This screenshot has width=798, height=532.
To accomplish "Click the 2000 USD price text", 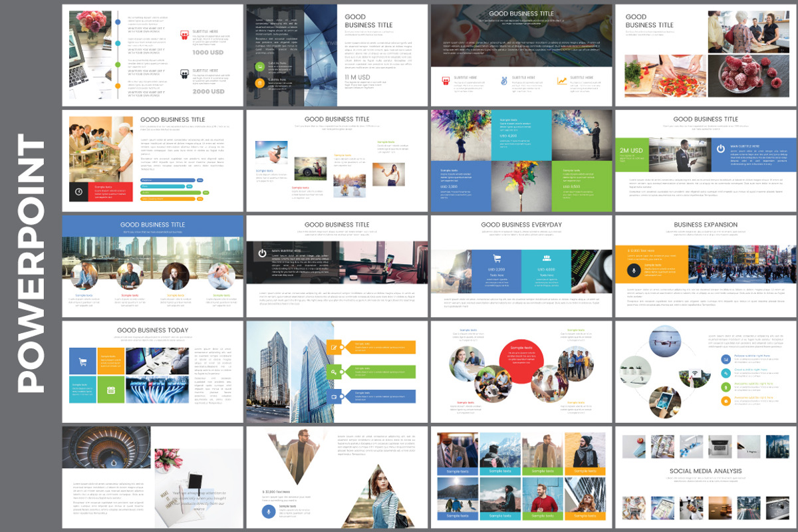I will click(x=208, y=92).
